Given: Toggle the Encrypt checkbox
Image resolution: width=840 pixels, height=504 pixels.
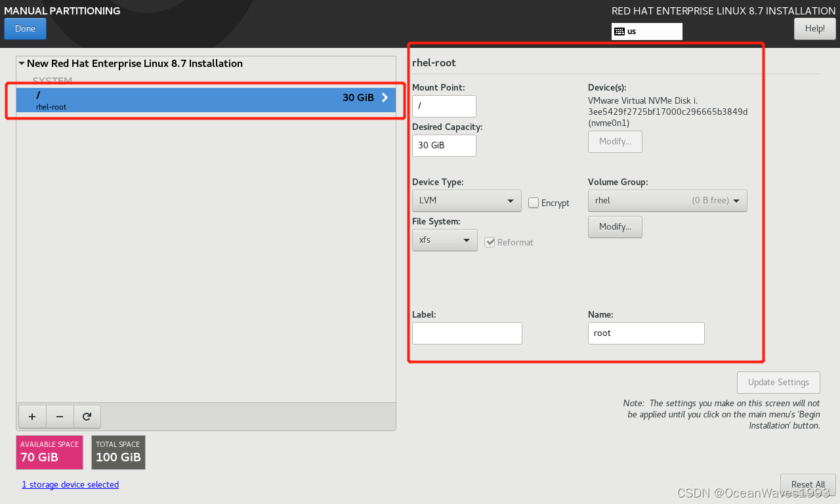Looking at the screenshot, I should pos(534,203).
